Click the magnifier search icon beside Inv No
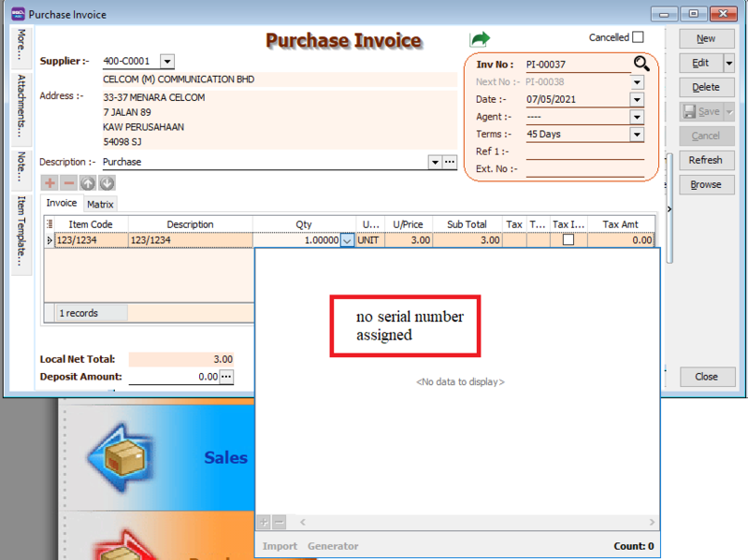This screenshot has width=748, height=560. coord(640,64)
